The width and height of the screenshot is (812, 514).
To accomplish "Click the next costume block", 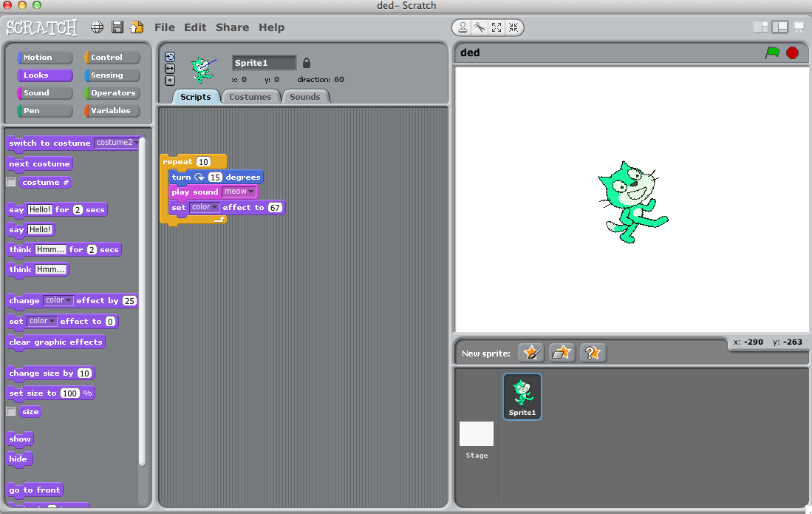I will [40, 163].
